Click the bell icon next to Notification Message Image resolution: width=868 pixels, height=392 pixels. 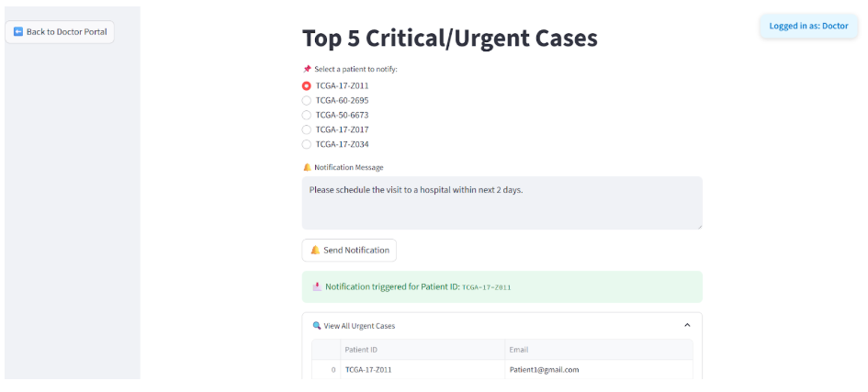click(x=308, y=167)
